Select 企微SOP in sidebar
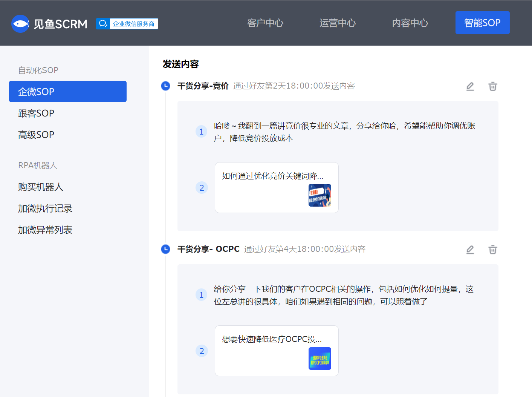The width and height of the screenshot is (532, 397). click(68, 92)
